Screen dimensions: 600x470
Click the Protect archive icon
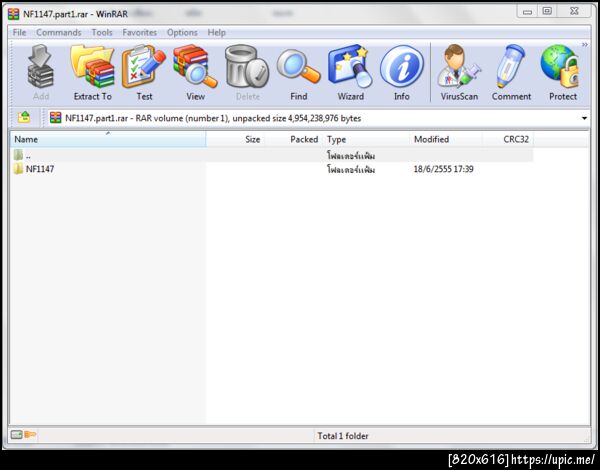click(x=561, y=72)
